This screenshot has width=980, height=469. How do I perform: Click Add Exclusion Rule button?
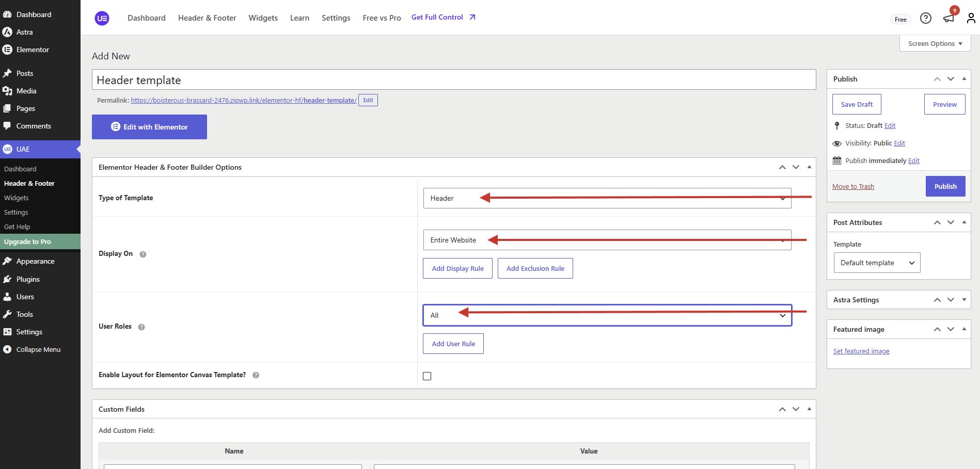tap(535, 268)
